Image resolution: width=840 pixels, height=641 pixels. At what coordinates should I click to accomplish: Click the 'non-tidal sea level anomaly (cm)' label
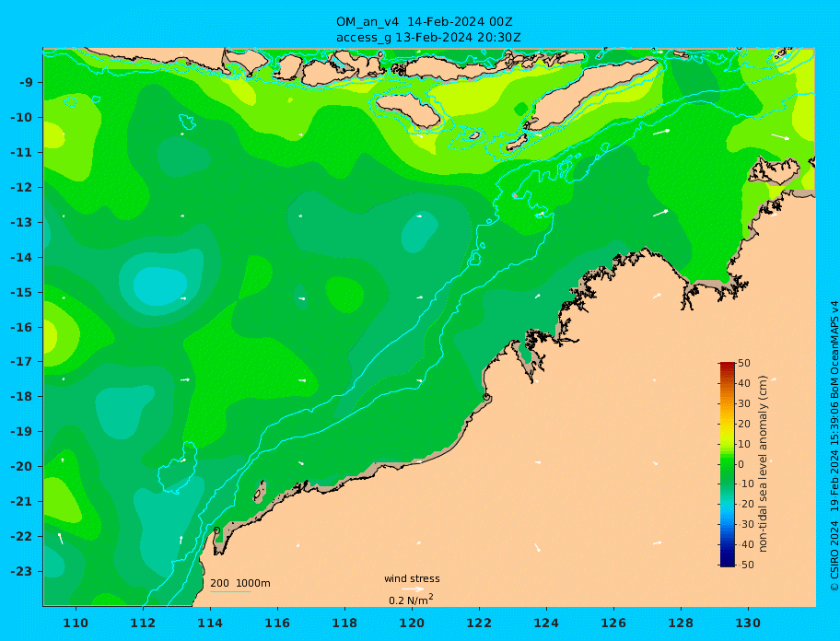pyautogui.click(x=764, y=464)
